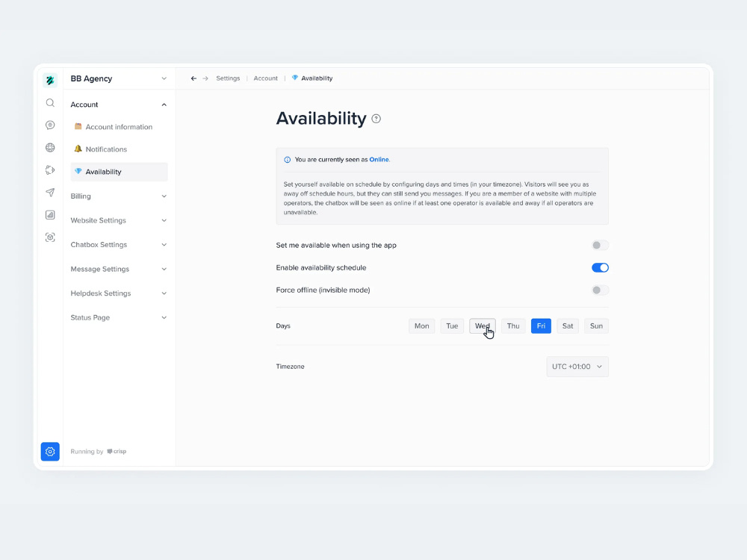Go forward with the right arrow
Screen dimensions: 747x560
coord(205,78)
